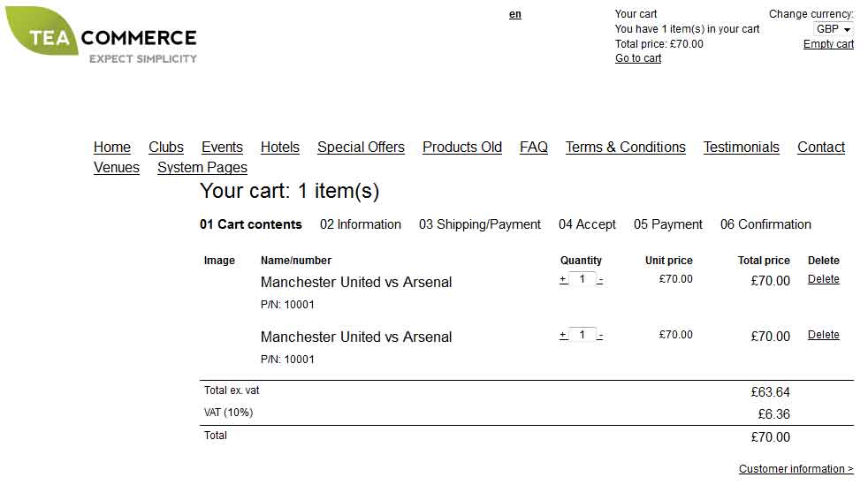Select the 02 Information step
Image resolution: width=868 pixels, height=485 pixels.
tap(360, 224)
